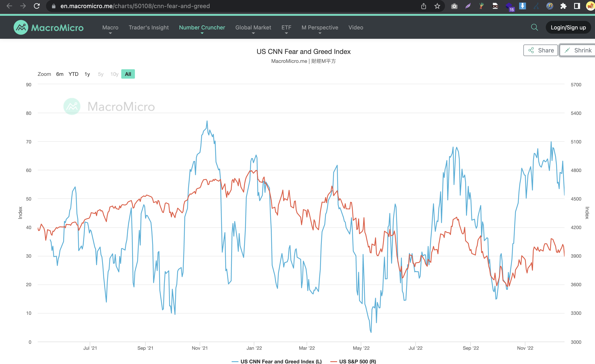This screenshot has width=595, height=364.
Task: Expand the ETF menu
Action: point(286,27)
